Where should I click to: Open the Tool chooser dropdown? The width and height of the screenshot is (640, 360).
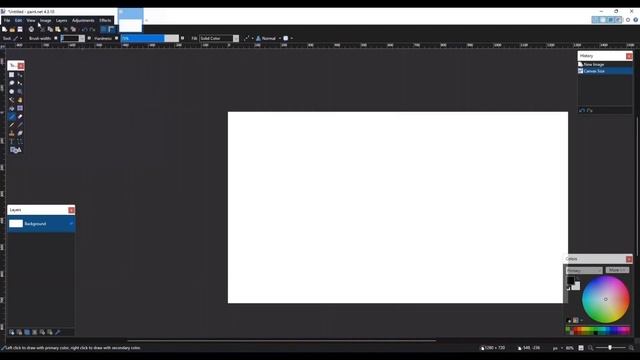pyautogui.click(x=18, y=38)
